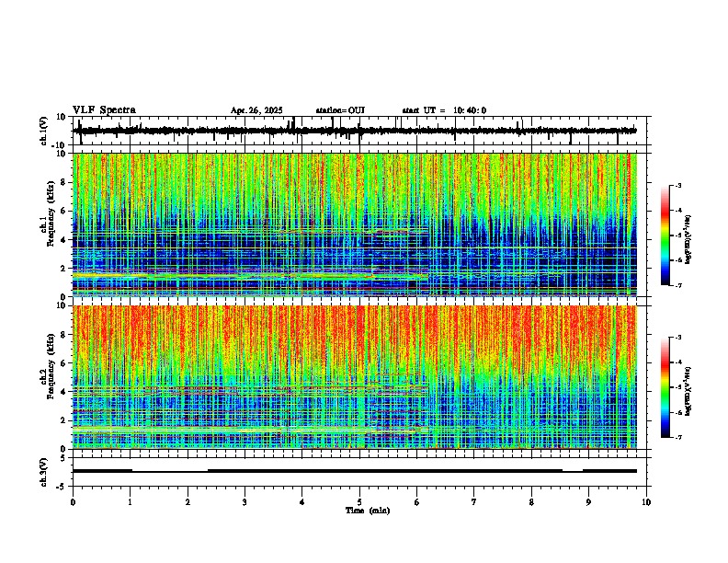
Task: Click the '-7' label on ch.1 colorbar
Action: point(678,285)
